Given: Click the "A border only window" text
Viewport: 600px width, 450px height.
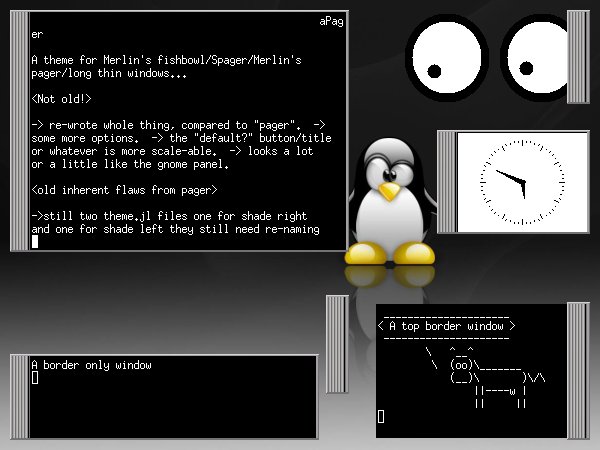Looking at the screenshot, I should (91, 365).
